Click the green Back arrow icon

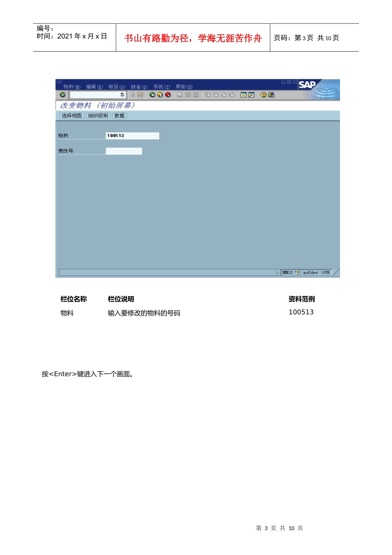[x=152, y=95]
